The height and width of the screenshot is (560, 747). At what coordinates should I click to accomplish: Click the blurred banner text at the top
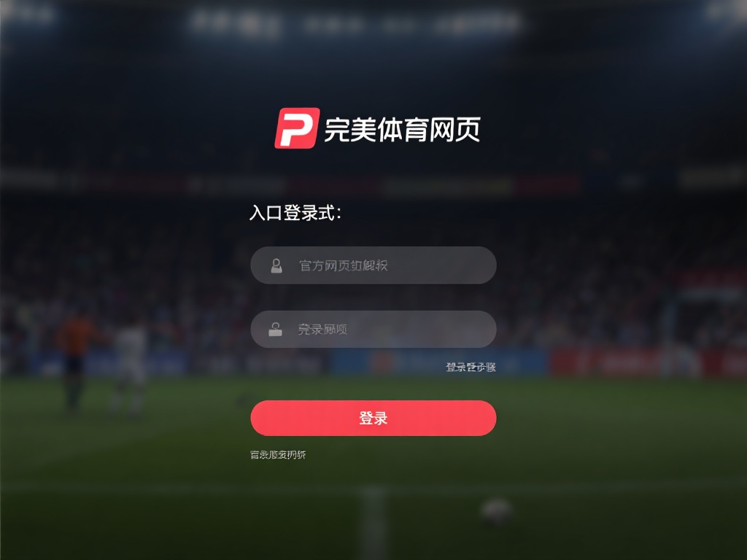tap(355, 22)
